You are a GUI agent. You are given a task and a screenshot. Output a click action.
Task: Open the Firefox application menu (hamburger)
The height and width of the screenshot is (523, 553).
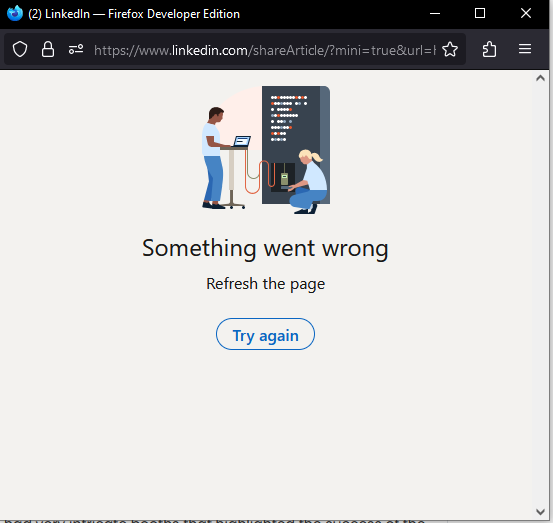tap(525, 49)
